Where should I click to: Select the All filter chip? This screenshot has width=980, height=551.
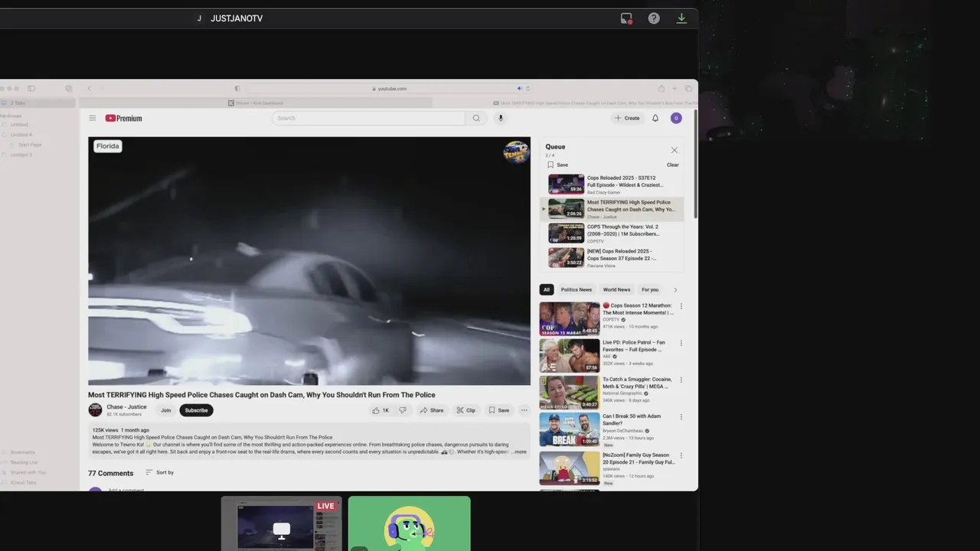pos(547,290)
